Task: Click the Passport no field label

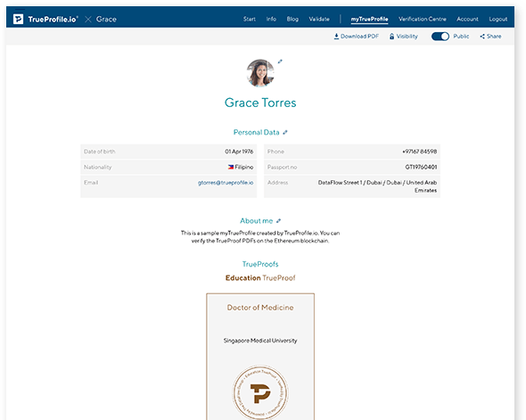Action: 282,167
